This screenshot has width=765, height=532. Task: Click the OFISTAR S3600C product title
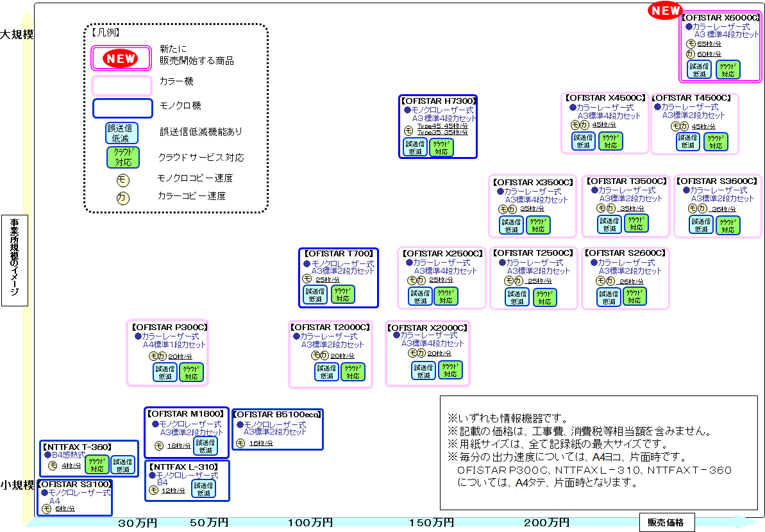(717, 181)
